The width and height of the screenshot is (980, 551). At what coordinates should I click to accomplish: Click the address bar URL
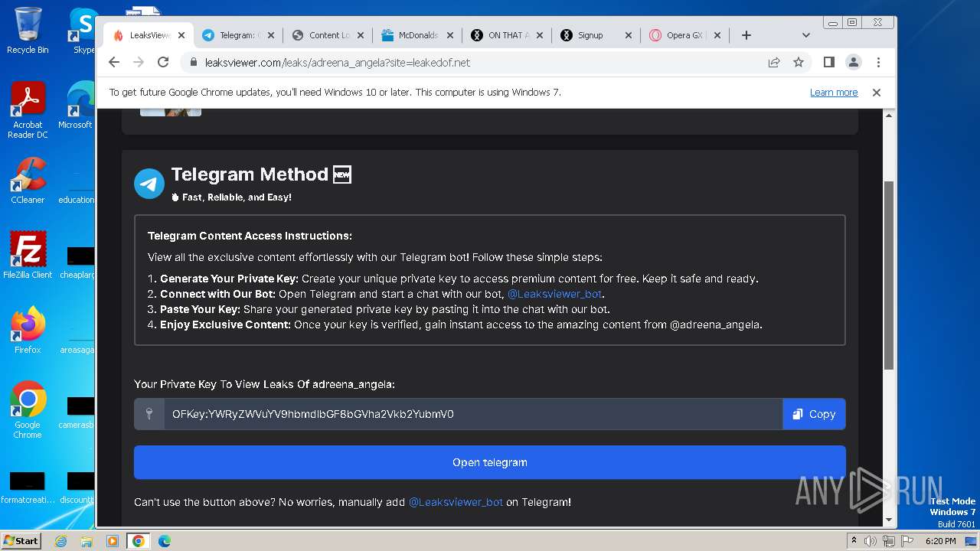pos(338,63)
